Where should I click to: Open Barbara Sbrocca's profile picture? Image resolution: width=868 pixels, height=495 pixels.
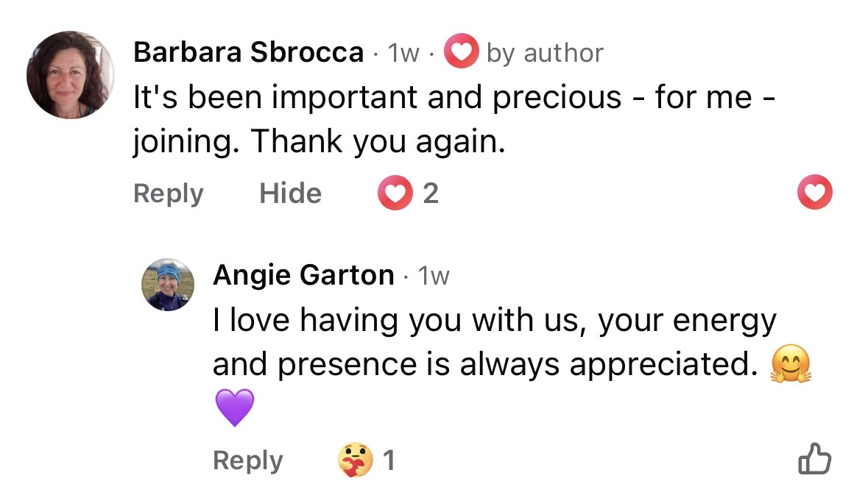70,75
